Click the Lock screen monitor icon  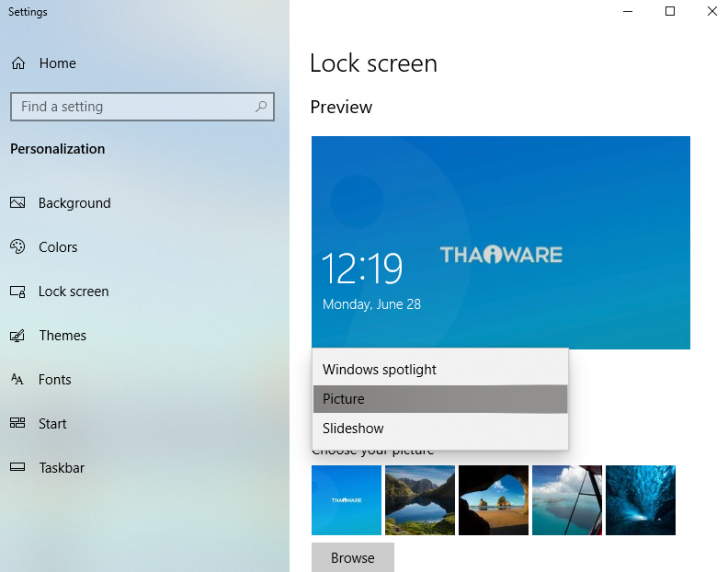(x=18, y=292)
